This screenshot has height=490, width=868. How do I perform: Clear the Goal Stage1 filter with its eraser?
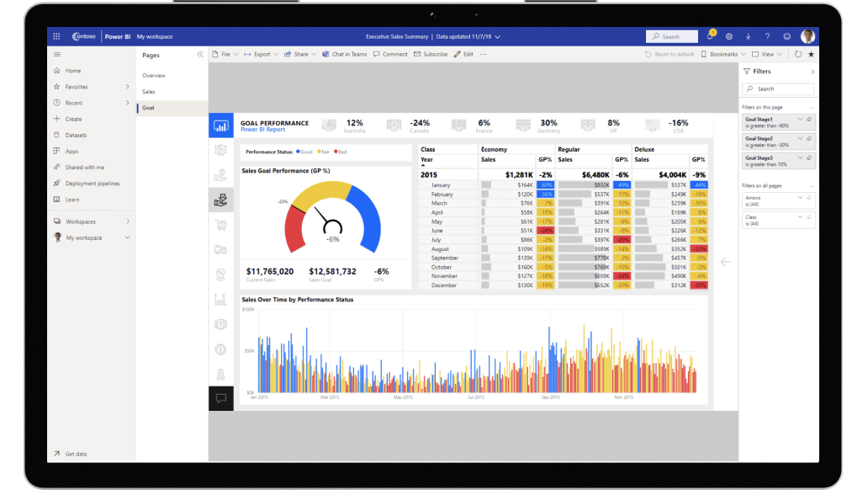click(x=807, y=120)
